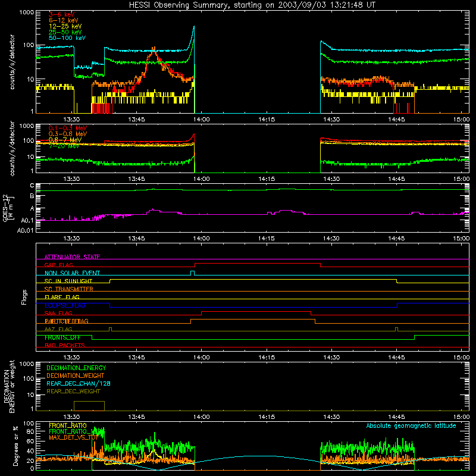
Task: Click 14:45 tick under the decimation panel
Action: click(396, 417)
